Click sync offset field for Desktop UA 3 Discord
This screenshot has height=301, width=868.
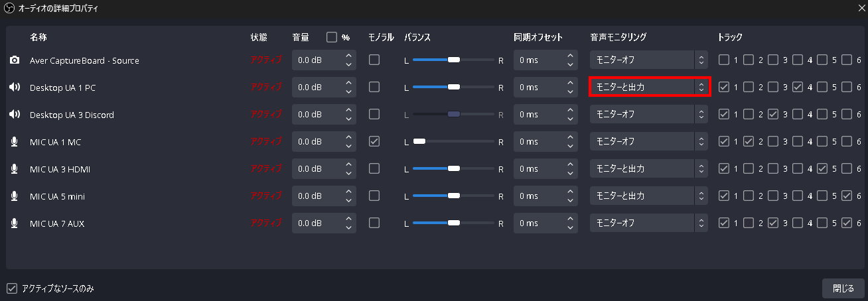pyautogui.click(x=538, y=115)
